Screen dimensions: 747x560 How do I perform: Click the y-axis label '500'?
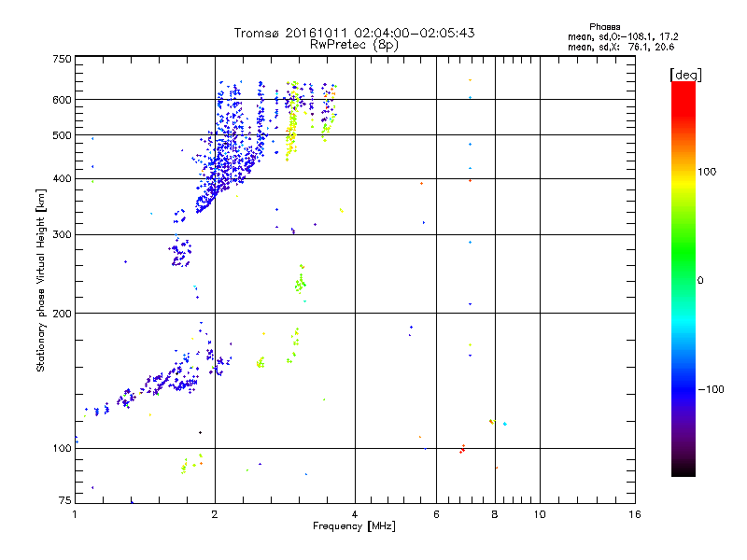(x=62, y=135)
